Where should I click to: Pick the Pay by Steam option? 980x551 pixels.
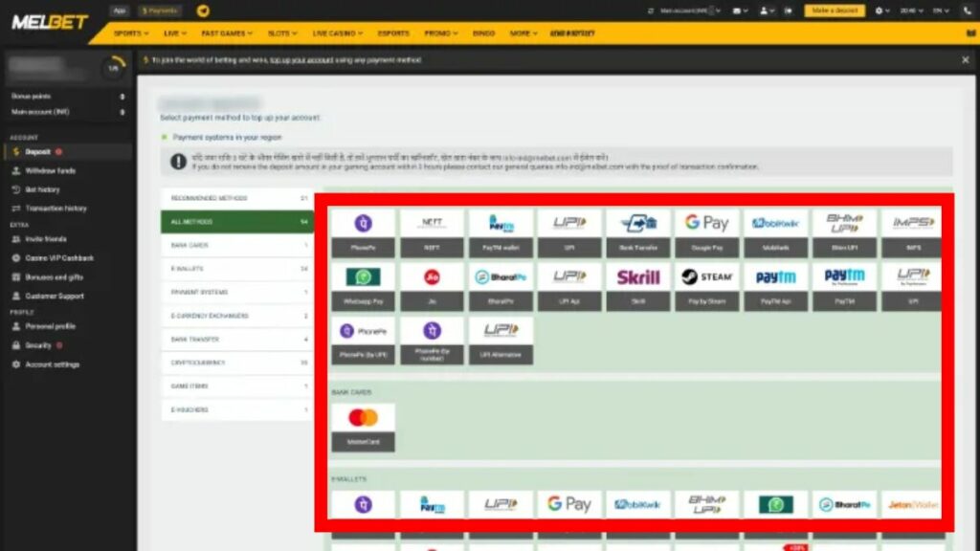(x=707, y=287)
